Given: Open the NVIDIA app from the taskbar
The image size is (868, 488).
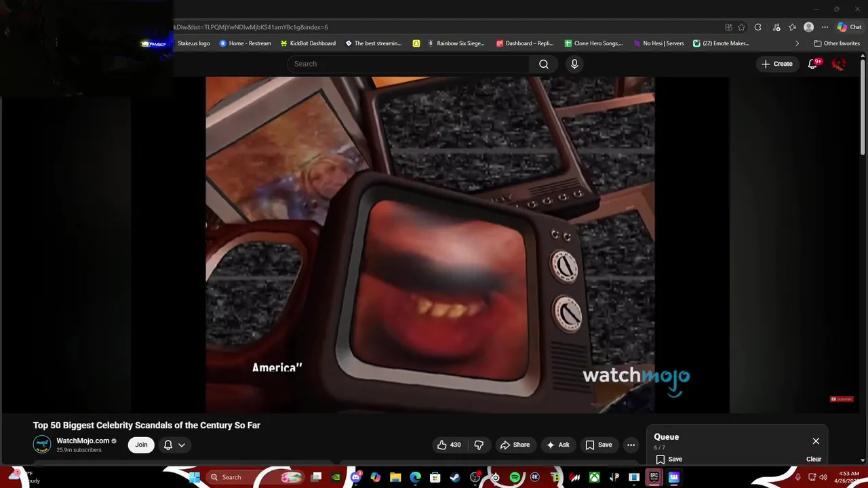Looking at the screenshot, I should click(336, 477).
